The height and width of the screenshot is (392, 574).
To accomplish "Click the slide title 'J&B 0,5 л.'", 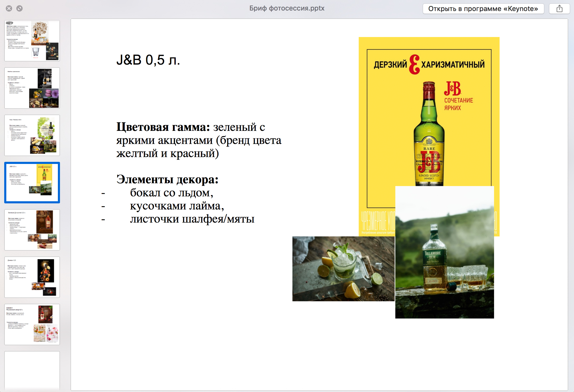I will click(x=148, y=60).
